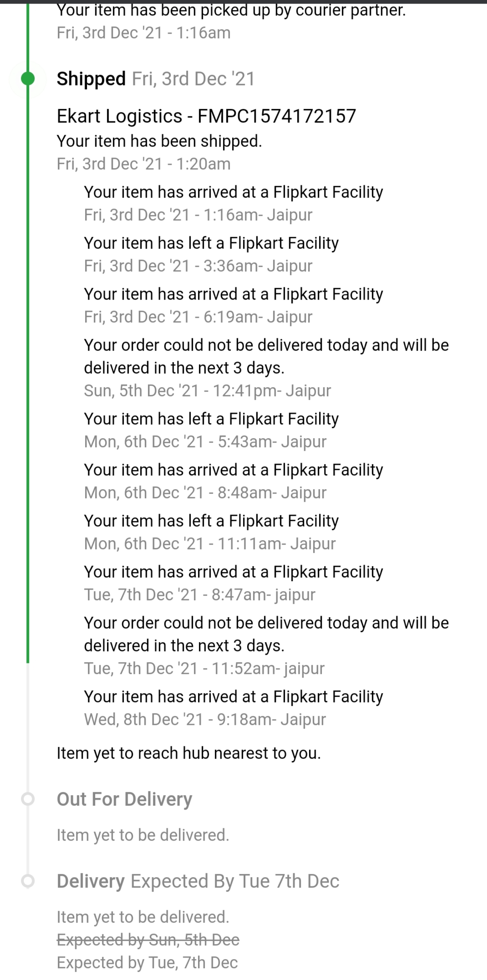
Task: Tap the hollow Out For Delivery circle marker
Action: [28, 799]
